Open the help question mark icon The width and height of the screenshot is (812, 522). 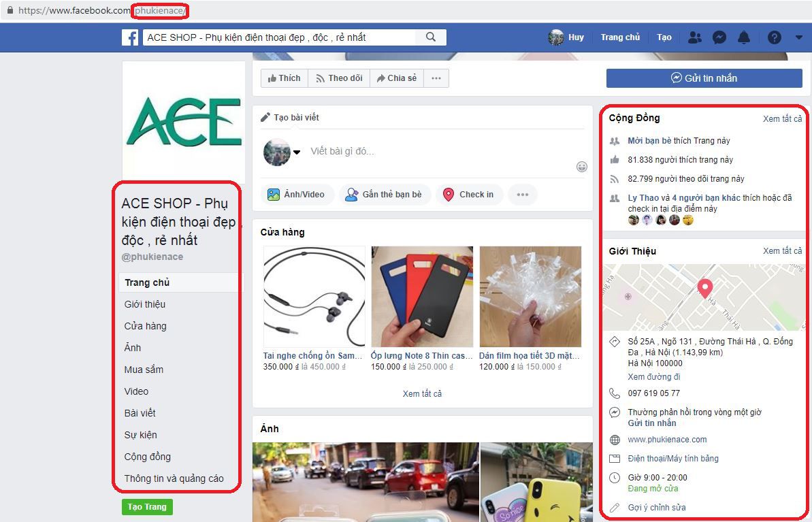[774, 37]
